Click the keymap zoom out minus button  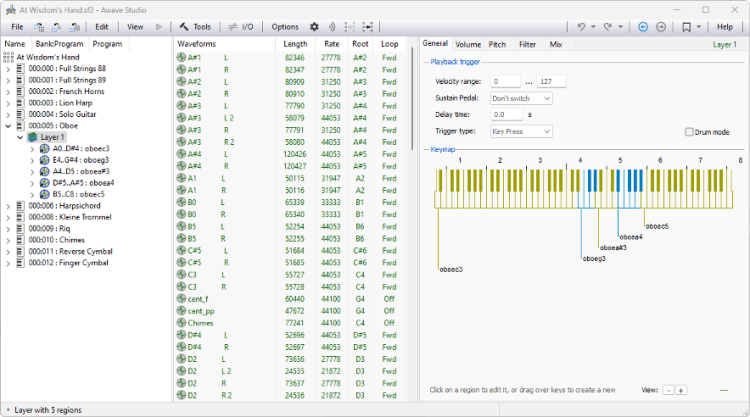click(668, 390)
